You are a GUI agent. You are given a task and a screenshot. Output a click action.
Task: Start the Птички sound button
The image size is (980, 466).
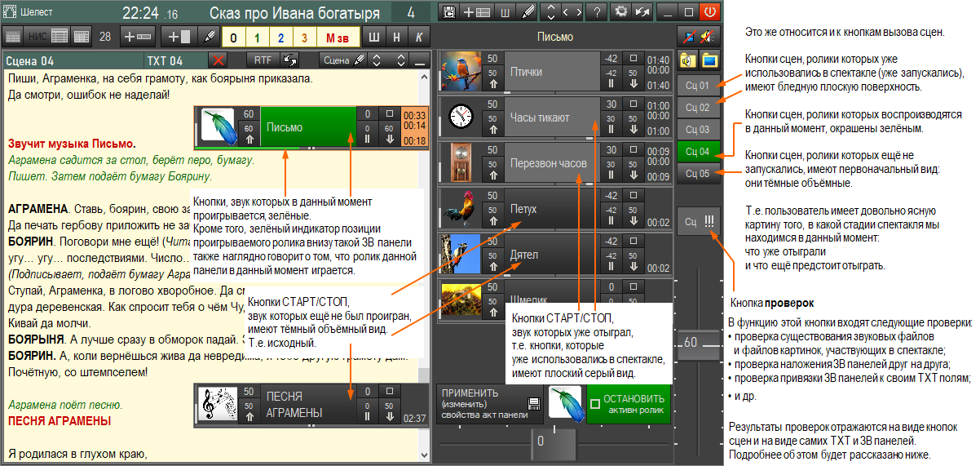[552, 72]
